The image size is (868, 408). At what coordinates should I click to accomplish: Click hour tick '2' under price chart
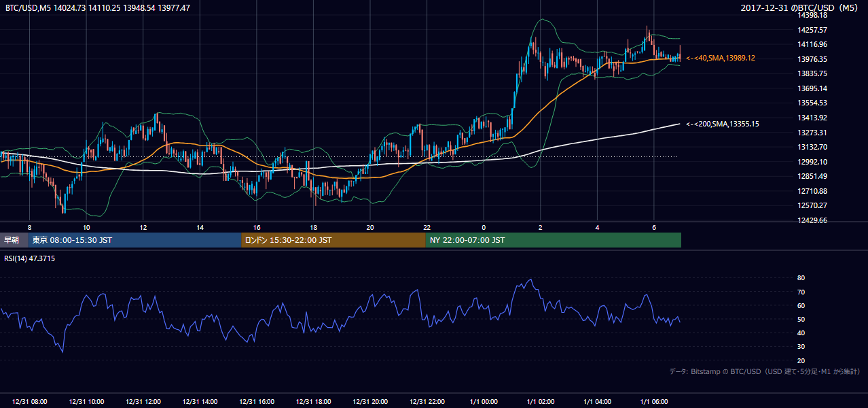tap(541, 227)
